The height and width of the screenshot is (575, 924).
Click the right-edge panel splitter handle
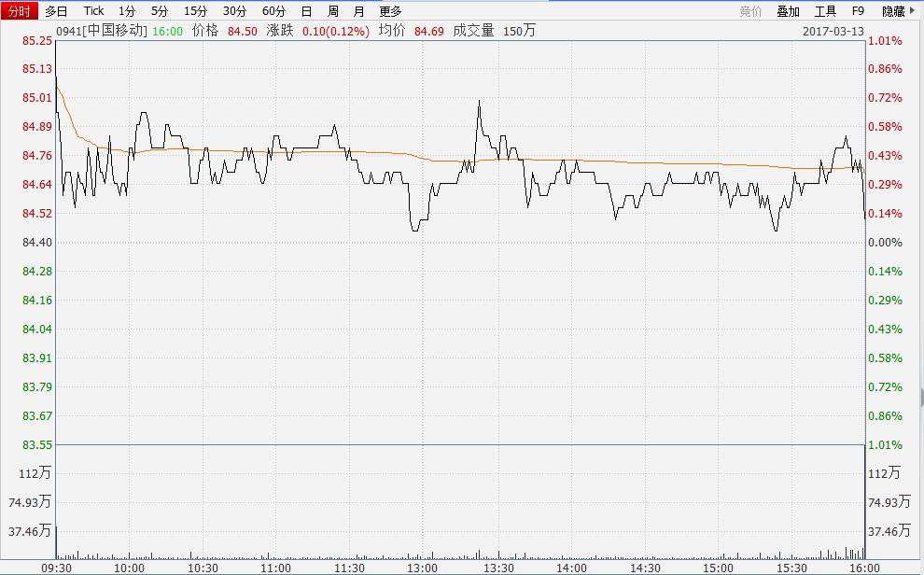coord(921,398)
